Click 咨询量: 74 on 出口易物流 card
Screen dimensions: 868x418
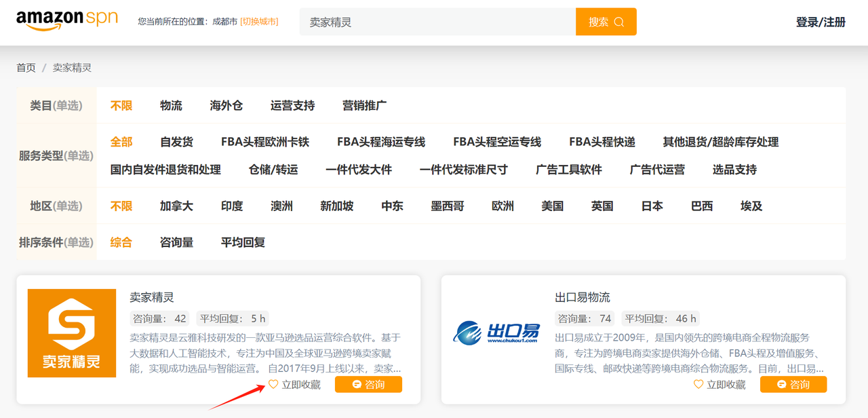[585, 318]
